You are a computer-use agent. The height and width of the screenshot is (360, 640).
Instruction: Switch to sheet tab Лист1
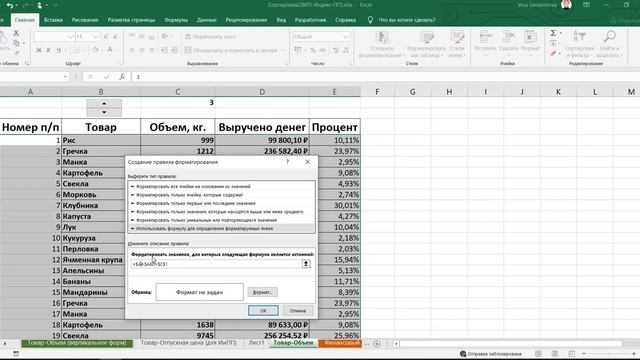pyautogui.click(x=256, y=343)
